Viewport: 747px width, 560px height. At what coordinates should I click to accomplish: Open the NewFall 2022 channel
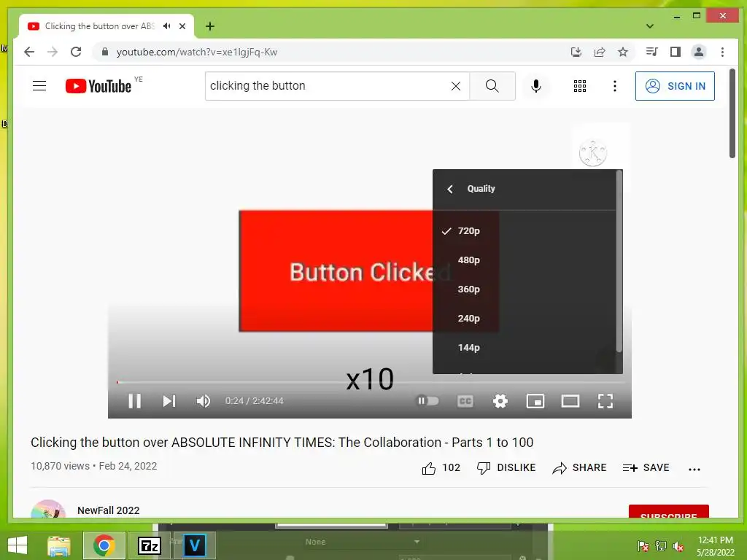[108, 510]
